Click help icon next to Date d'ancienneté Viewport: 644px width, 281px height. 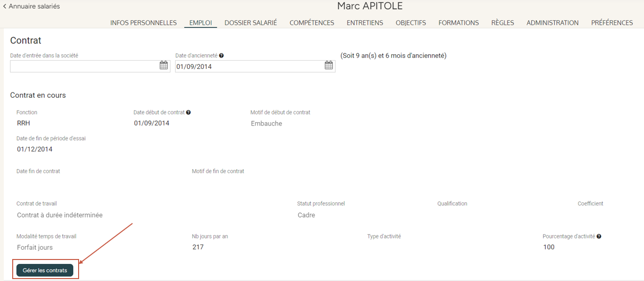point(221,56)
